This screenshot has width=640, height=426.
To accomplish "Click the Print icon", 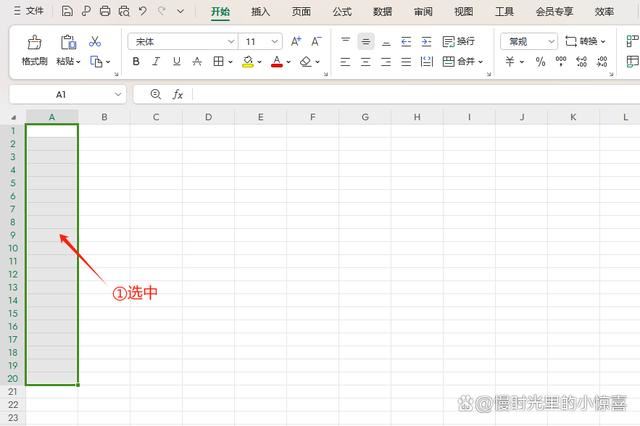I will [x=105, y=11].
